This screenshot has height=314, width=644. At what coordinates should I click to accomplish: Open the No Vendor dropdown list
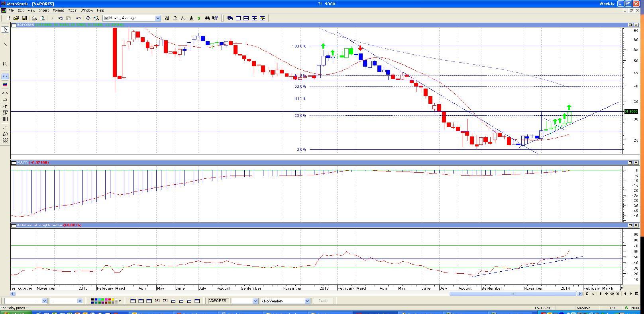click(x=307, y=301)
